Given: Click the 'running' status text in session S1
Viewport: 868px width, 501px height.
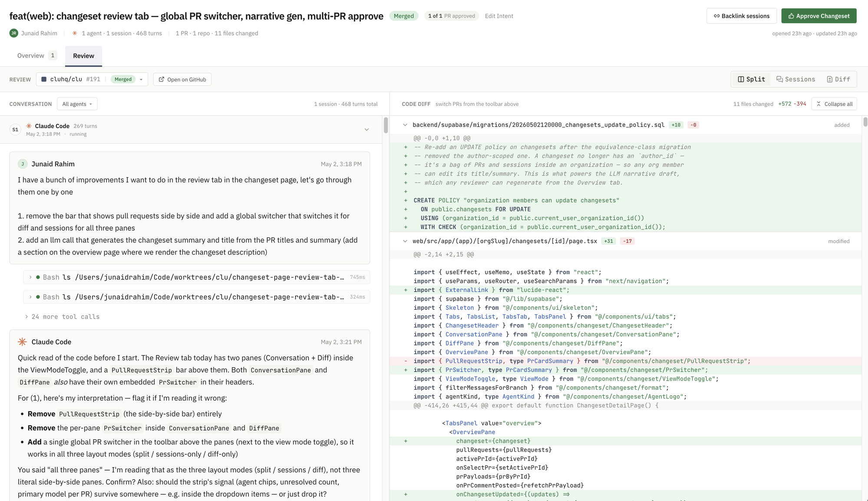Looking at the screenshot, I should (x=78, y=134).
